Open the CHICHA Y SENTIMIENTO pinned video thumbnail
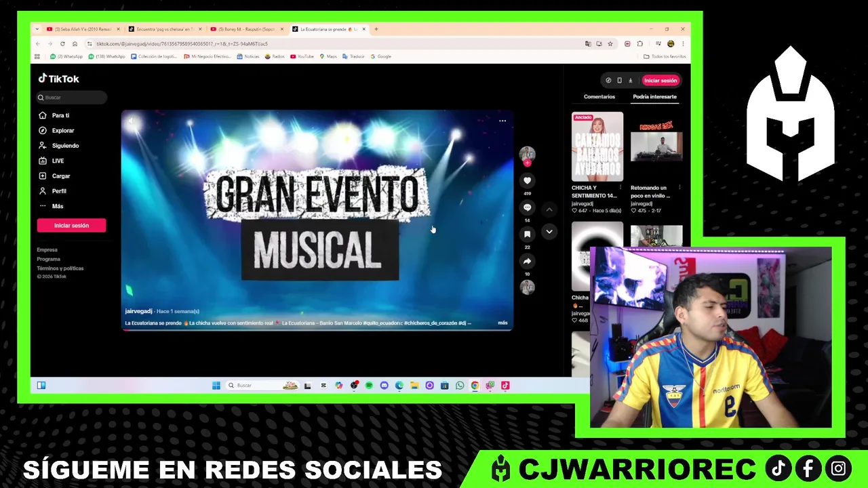The height and width of the screenshot is (488, 868). (597, 146)
